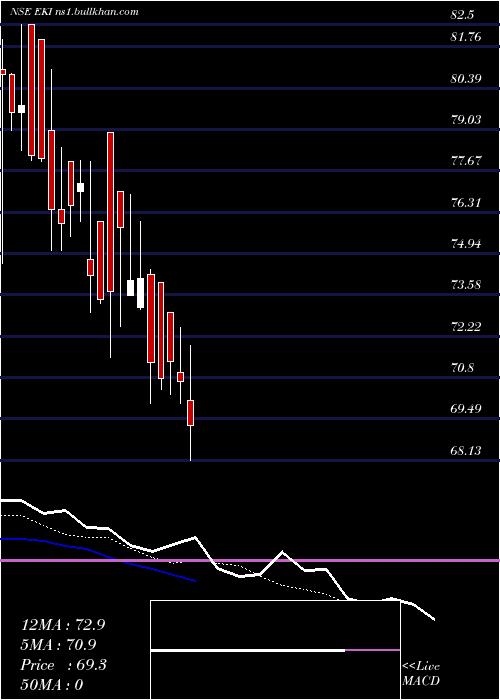
Task: Click the 77.67 price level label
Action: point(466,161)
